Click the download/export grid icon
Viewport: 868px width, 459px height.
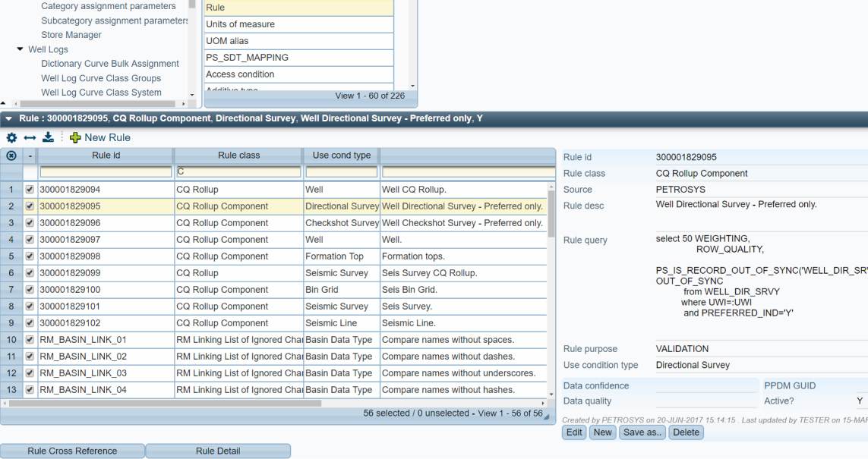(48, 137)
